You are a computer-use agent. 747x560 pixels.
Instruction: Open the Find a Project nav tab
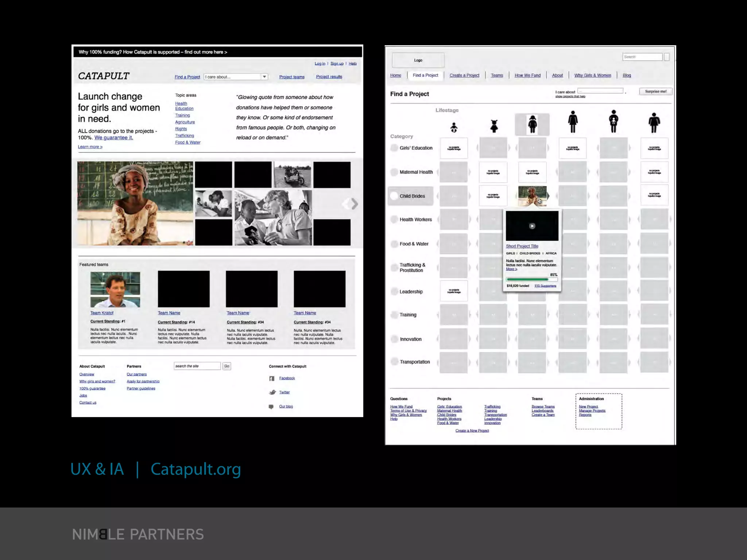[x=425, y=75]
